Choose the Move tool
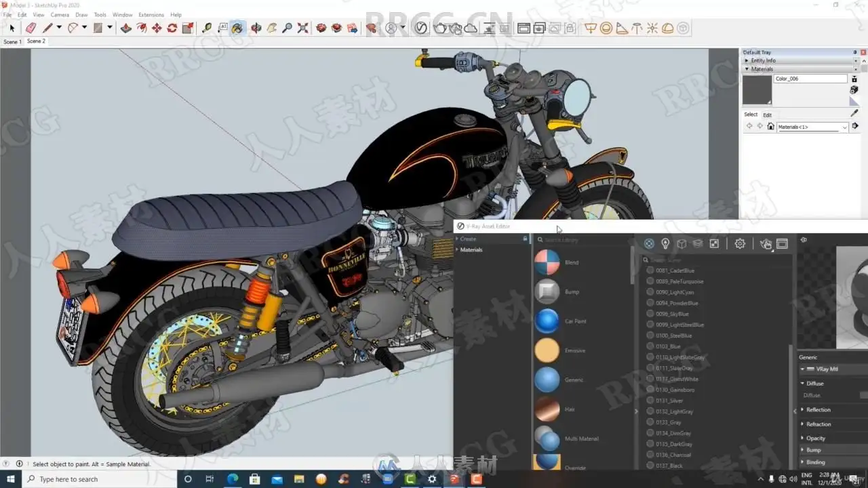Image resolution: width=868 pixels, height=488 pixels. coord(157,28)
